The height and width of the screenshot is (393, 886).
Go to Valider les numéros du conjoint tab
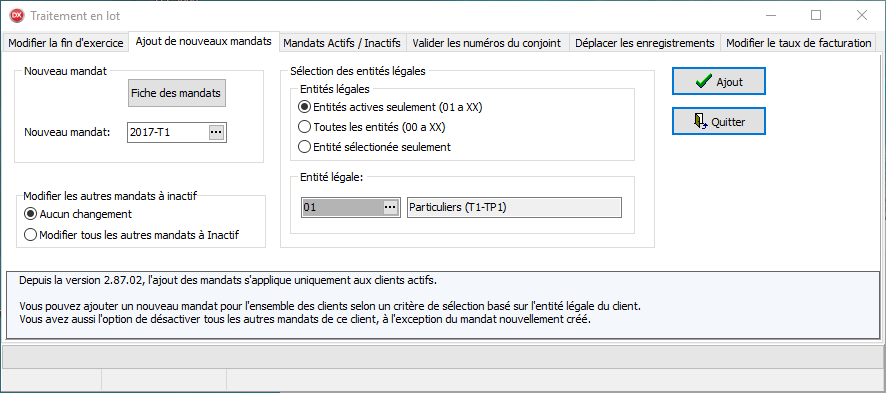(487, 43)
